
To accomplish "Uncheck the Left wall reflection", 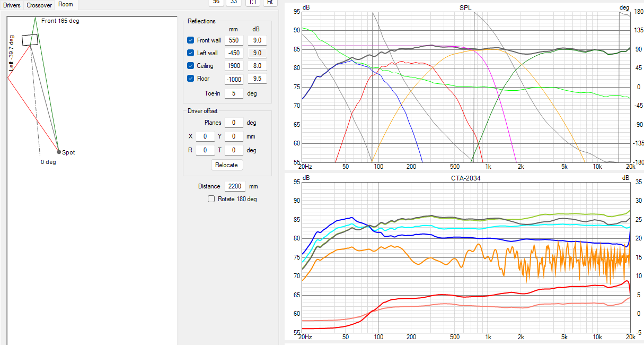I will pos(191,53).
